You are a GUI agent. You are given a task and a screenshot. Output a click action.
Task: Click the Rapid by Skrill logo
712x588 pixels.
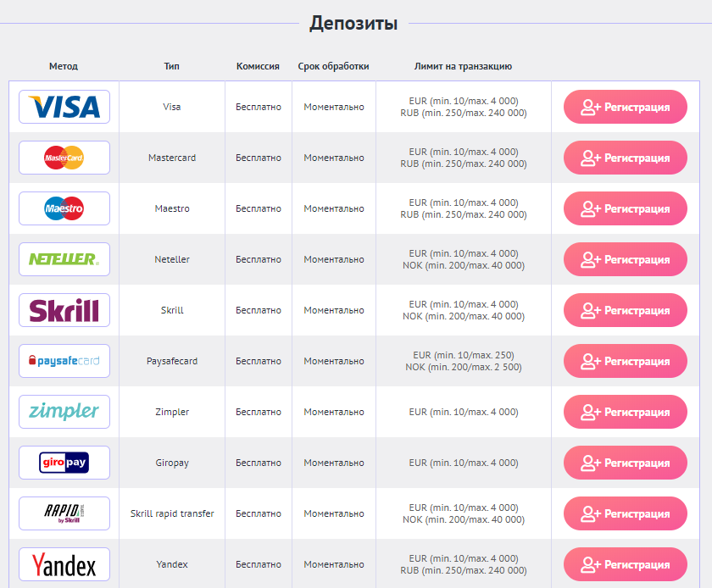64,513
